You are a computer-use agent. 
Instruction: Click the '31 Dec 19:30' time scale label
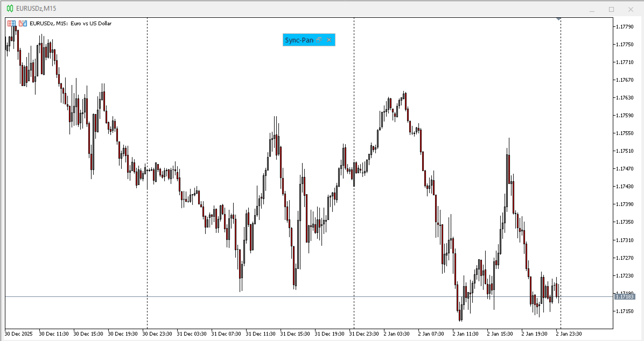[330, 334]
